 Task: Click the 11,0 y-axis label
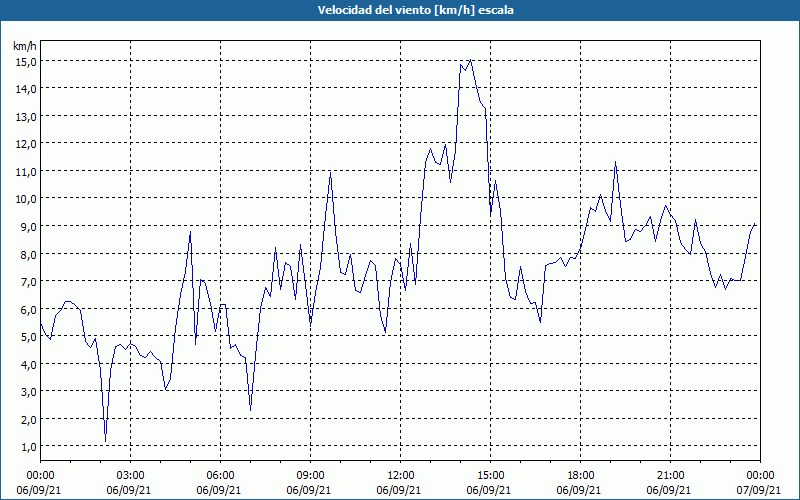(x=26, y=171)
